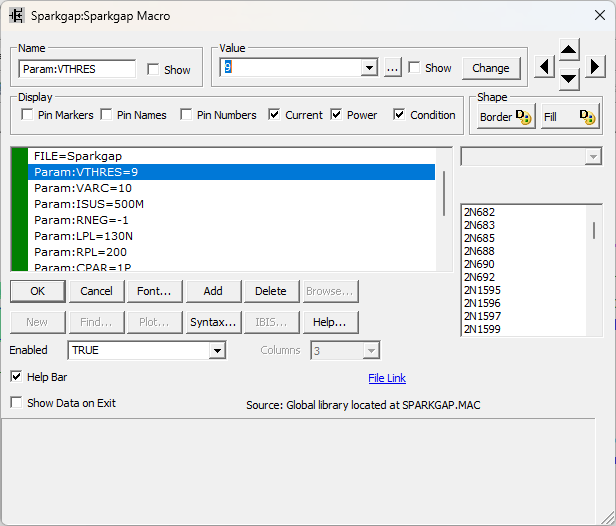This screenshot has height=526, width=616.
Task: Check the Show Data on Exit box
Action: (16, 403)
